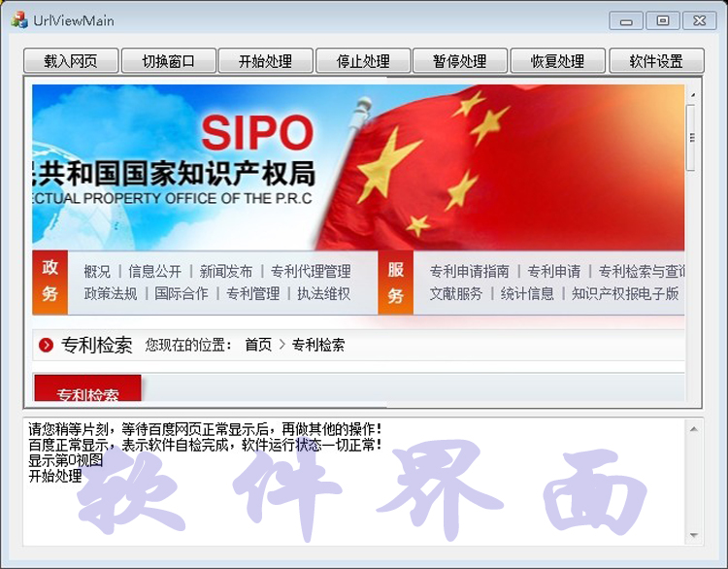
Task: Open the 政策法规 link
Action: point(111,293)
